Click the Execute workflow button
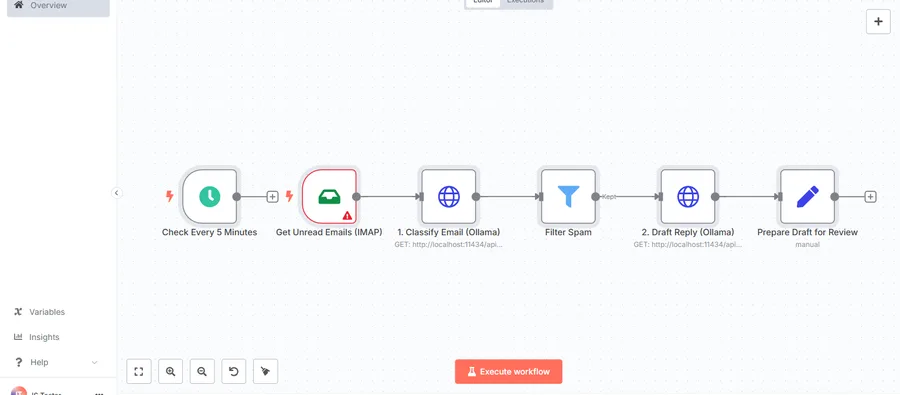 pos(509,371)
